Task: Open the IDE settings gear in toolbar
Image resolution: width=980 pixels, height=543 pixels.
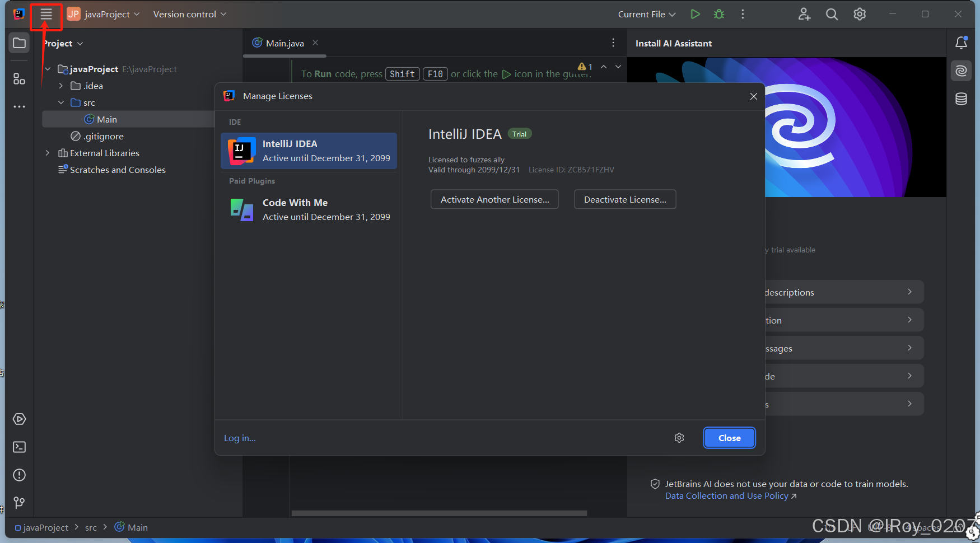Action: click(x=860, y=14)
